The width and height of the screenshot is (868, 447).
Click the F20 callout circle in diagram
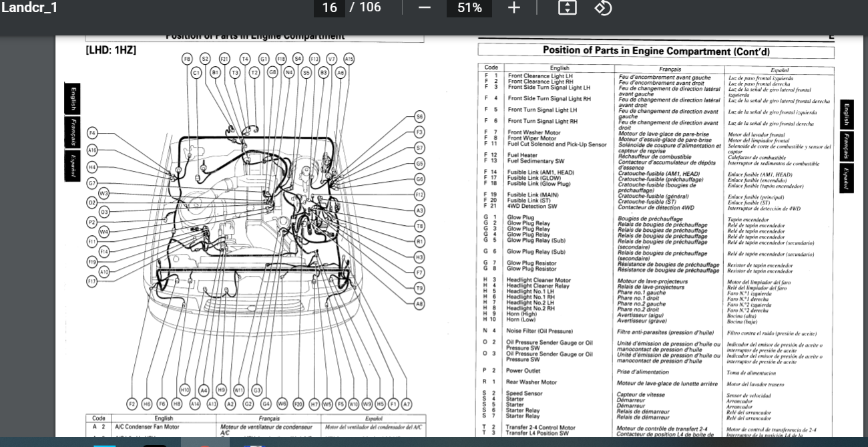pos(298,404)
